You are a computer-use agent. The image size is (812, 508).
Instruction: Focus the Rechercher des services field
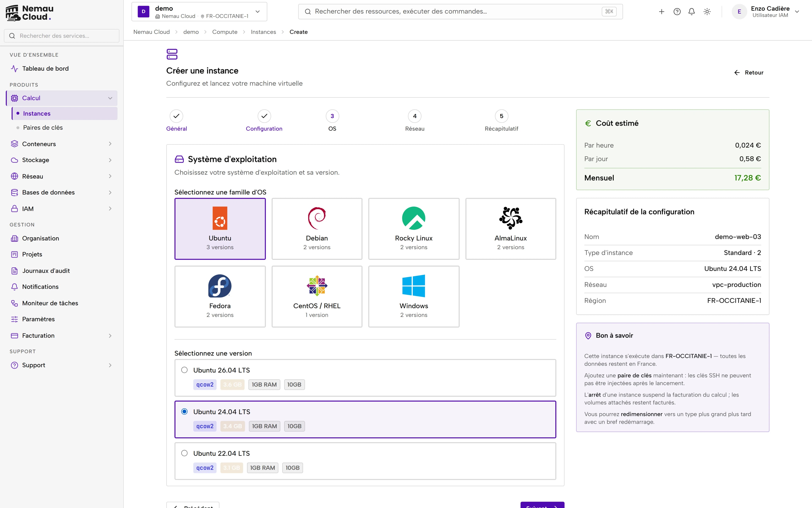tap(62, 36)
